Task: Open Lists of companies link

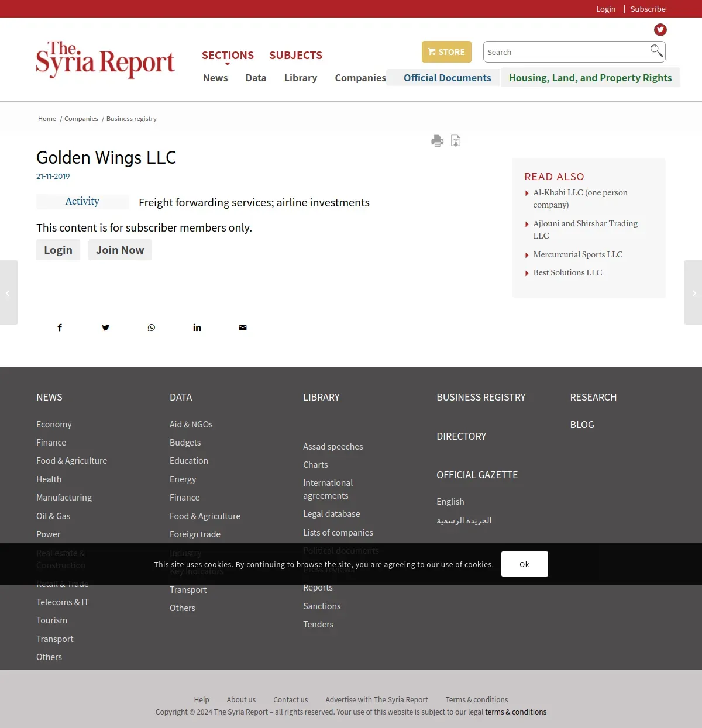Action: (338, 533)
